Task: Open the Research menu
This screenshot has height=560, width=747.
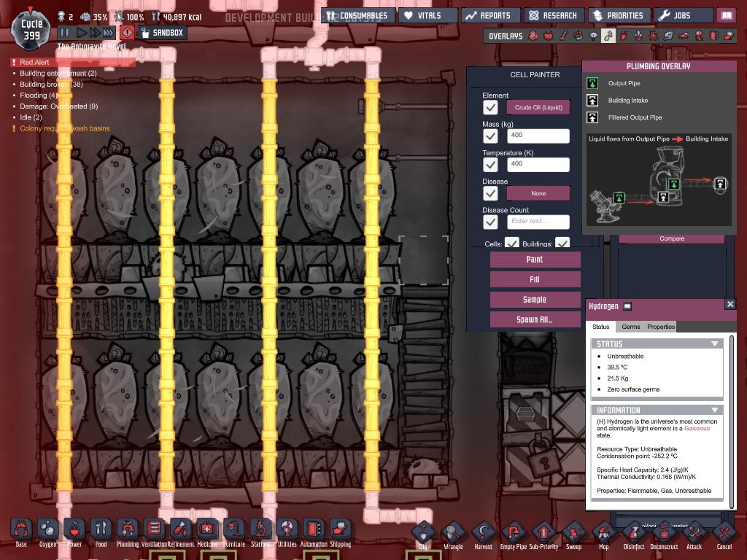Action: [553, 15]
